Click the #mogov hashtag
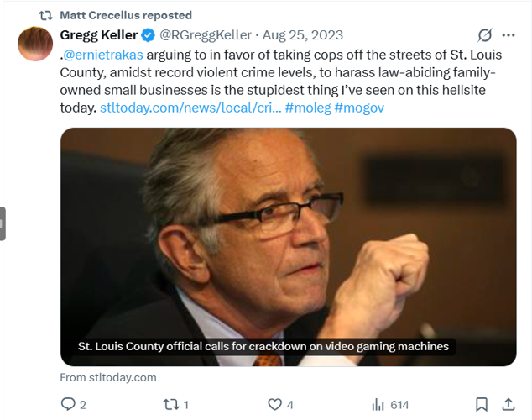This screenshot has width=532, height=420. [x=358, y=108]
